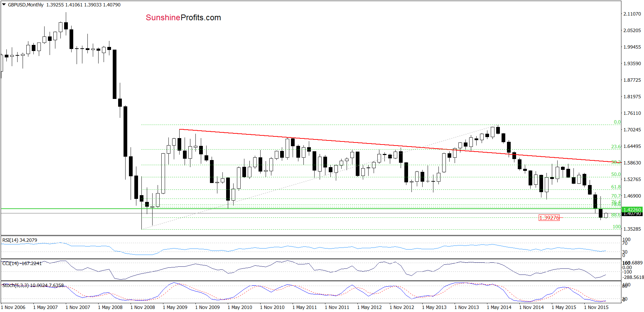
Task: Click the 1.52765 price axis value
Action: pos(632,179)
